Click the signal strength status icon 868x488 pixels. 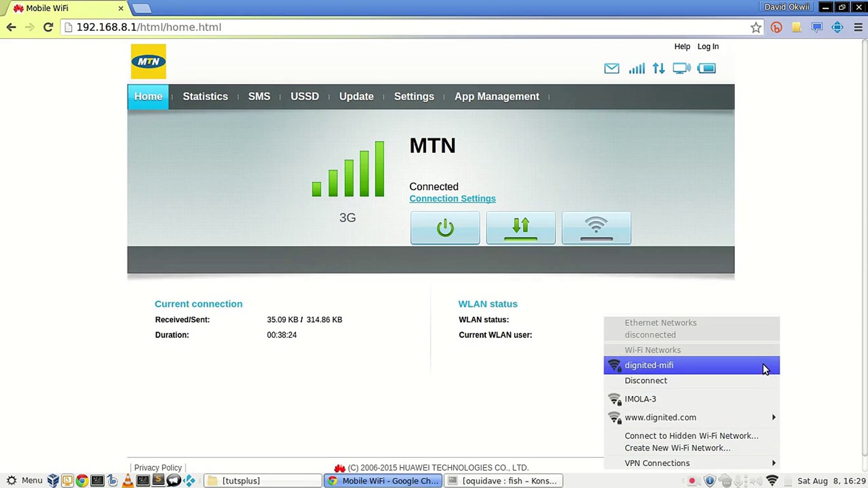[637, 68]
